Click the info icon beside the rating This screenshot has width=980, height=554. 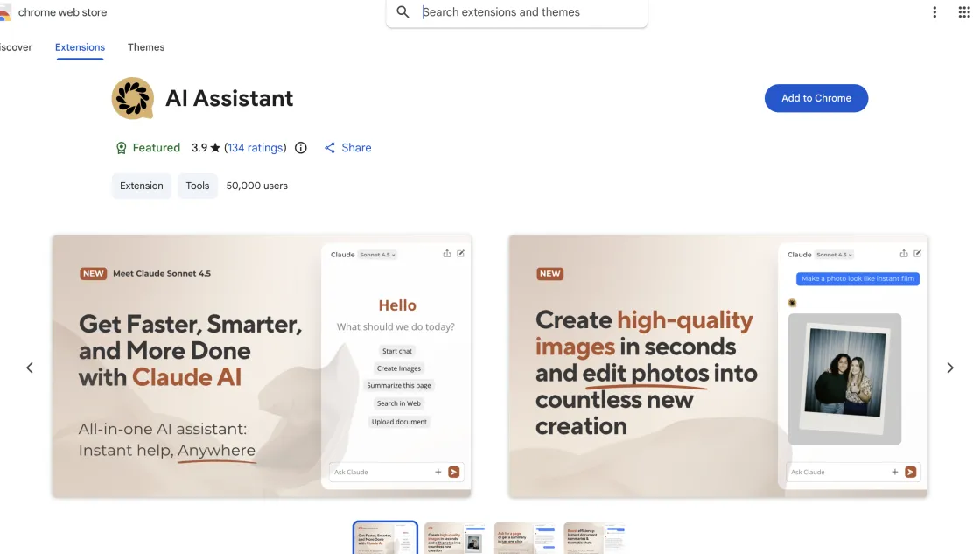pos(300,147)
